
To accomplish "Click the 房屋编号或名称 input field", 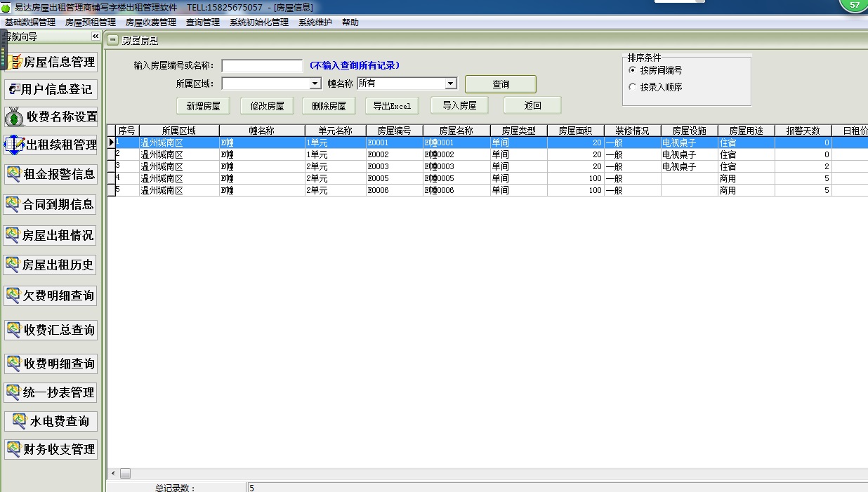I will (262, 65).
